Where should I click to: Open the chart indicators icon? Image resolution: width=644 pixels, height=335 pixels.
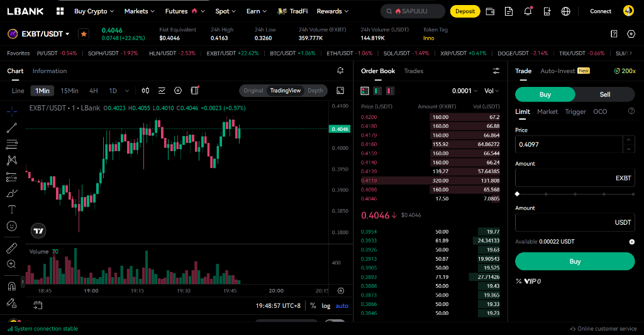click(162, 91)
